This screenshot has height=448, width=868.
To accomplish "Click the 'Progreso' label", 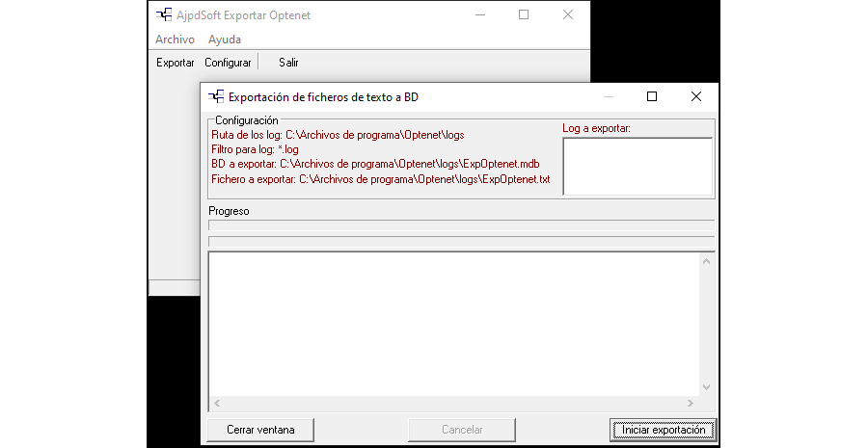I will click(x=229, y=211).
